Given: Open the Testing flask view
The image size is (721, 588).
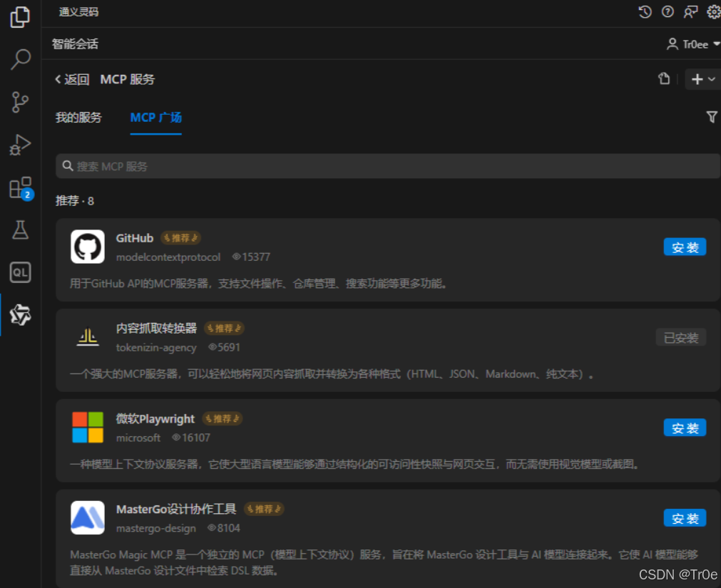Looking at the screenshot, I should coord(20,229).
